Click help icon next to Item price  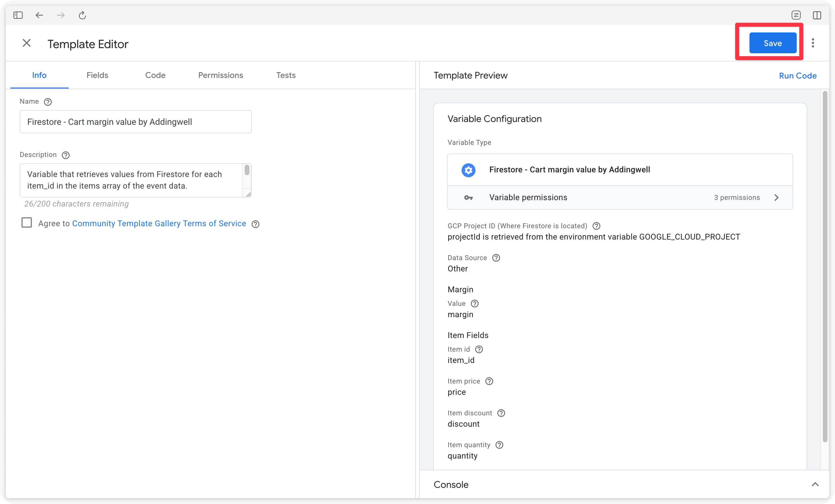(489, 381)
